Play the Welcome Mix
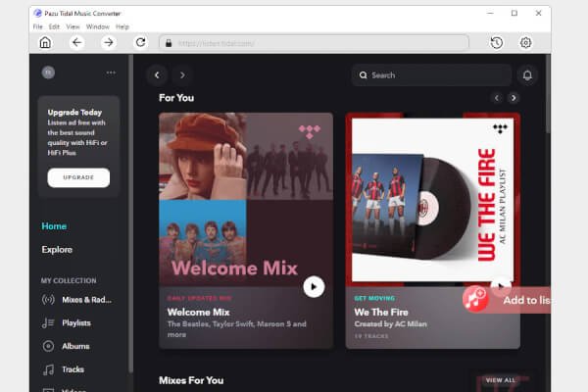 [x=314, y=287]
